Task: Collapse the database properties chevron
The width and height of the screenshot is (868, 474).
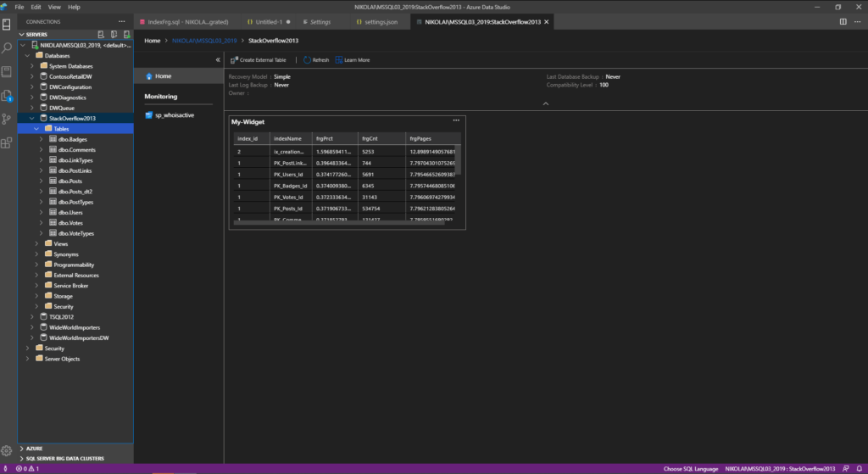Action: pos(546,103)
